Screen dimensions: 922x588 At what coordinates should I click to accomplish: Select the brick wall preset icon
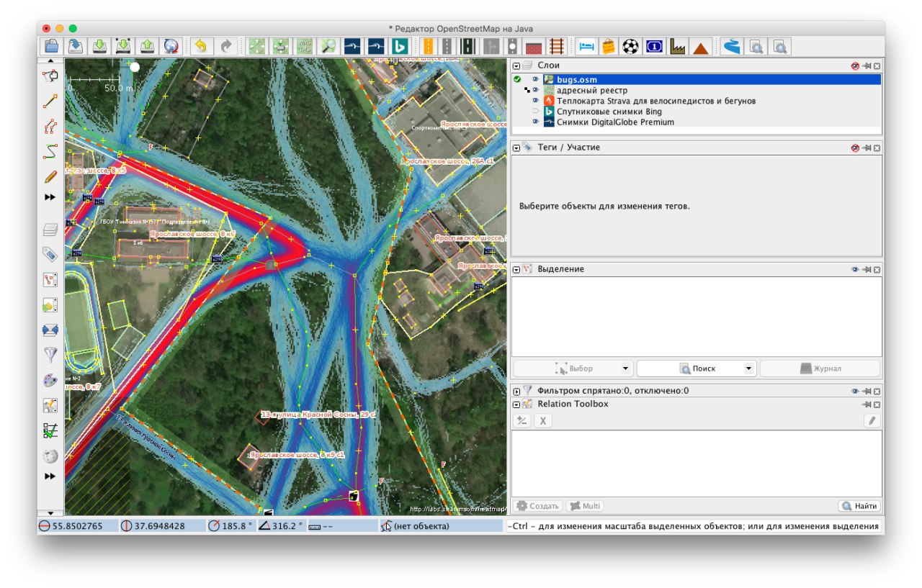coord(533,47)
